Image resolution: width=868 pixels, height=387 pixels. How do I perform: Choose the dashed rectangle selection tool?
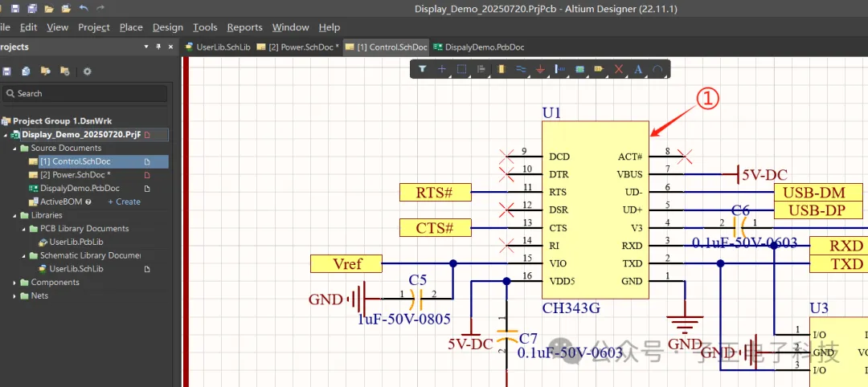[461, 69]
